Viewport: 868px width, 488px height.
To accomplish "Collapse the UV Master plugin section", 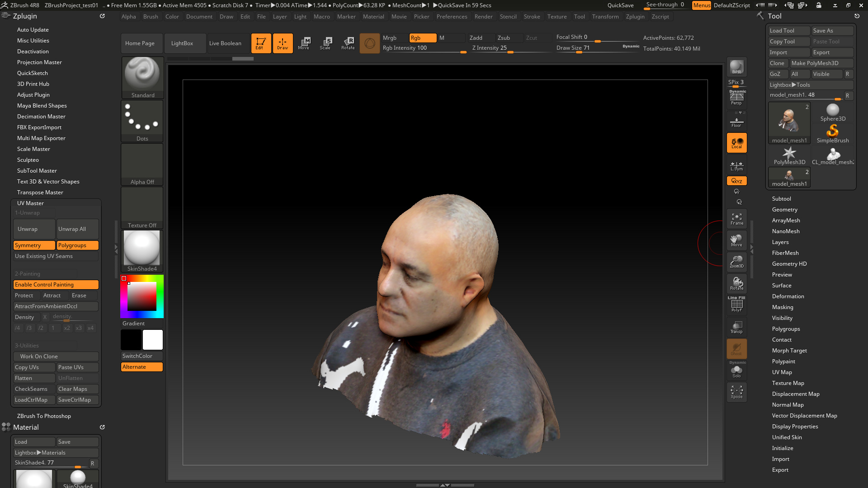I will (30, 203).
